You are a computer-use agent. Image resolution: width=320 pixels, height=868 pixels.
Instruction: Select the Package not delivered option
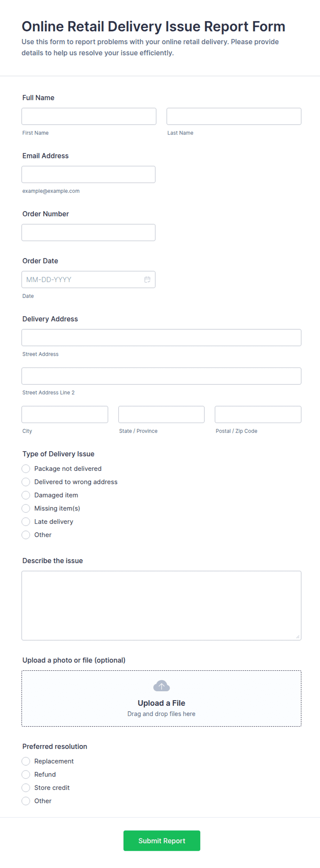26,468
